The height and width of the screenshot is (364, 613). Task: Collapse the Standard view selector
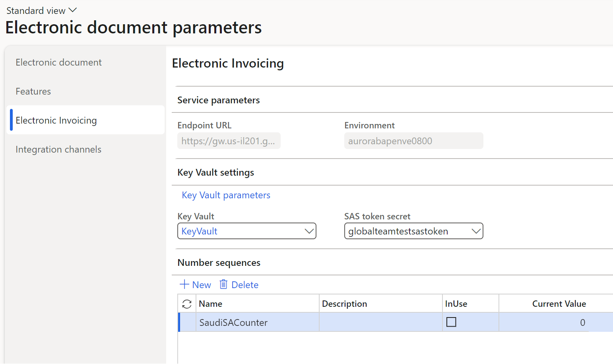pos(72,10)
